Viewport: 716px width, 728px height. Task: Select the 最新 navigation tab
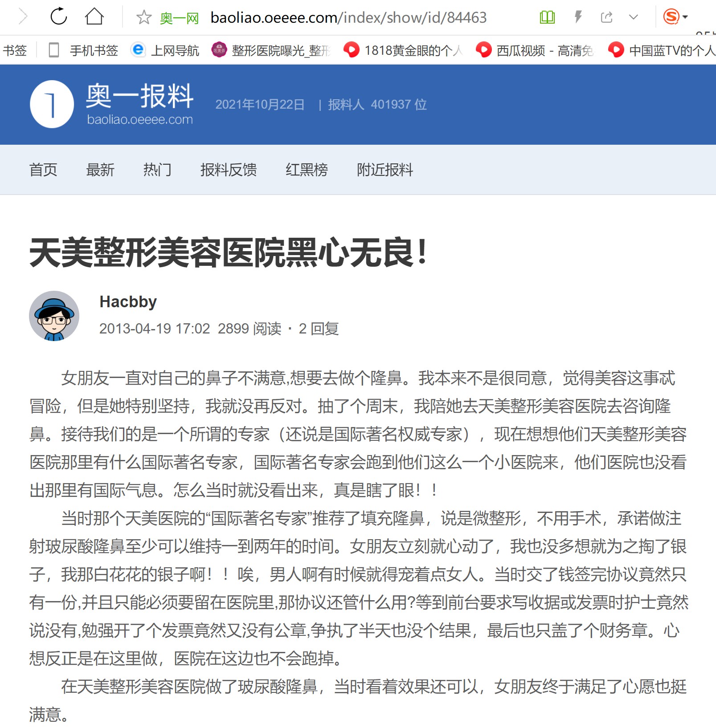pyautogui.click(x=100, y=170)
